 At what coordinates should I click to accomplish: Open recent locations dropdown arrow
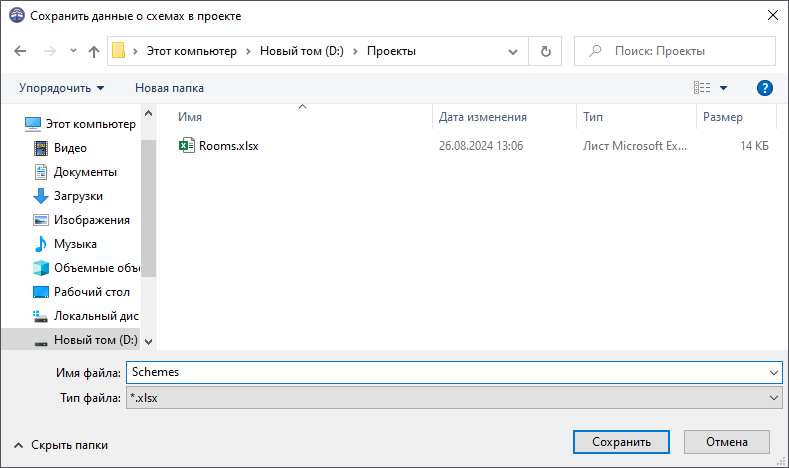[x=73, y=50]
